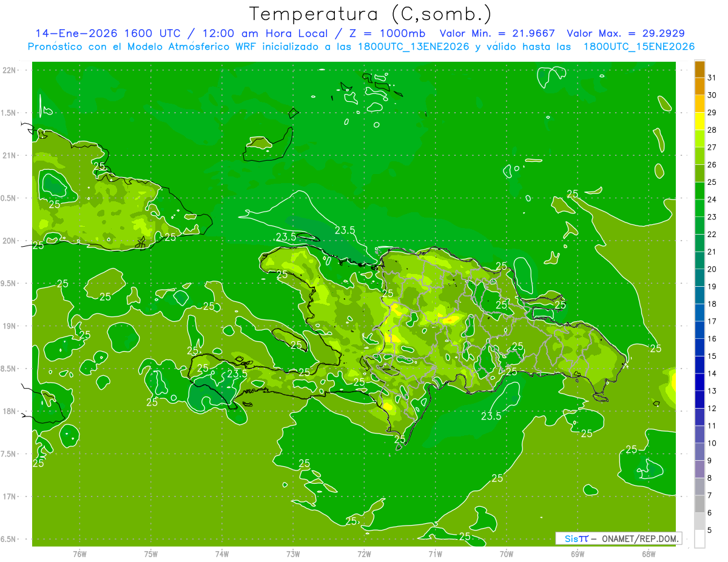
Task: Click the legend tick value "22"
Action: 712,234
